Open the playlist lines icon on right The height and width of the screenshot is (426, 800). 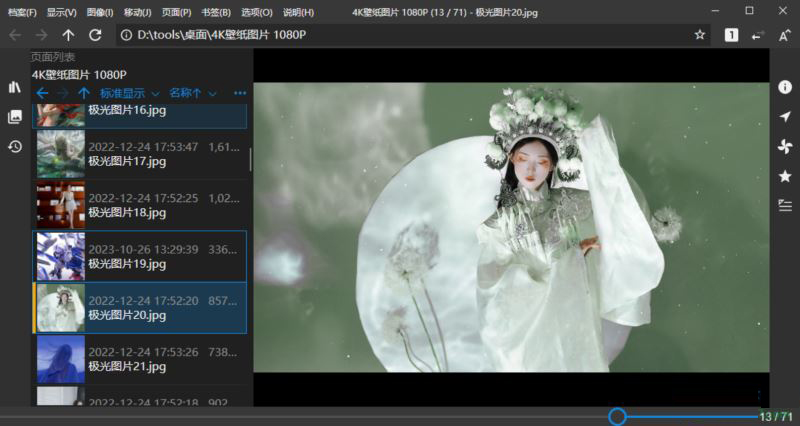click(x=785, y=206)
